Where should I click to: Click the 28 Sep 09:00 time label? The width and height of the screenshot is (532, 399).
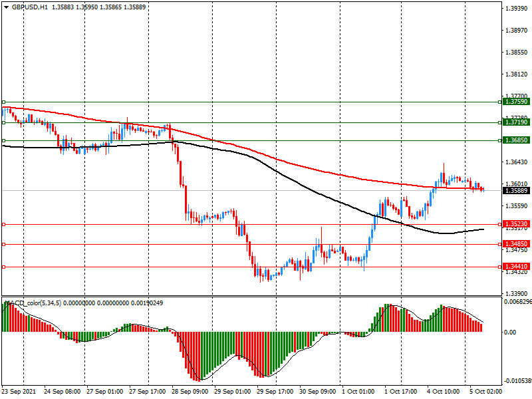click(190, 391)
